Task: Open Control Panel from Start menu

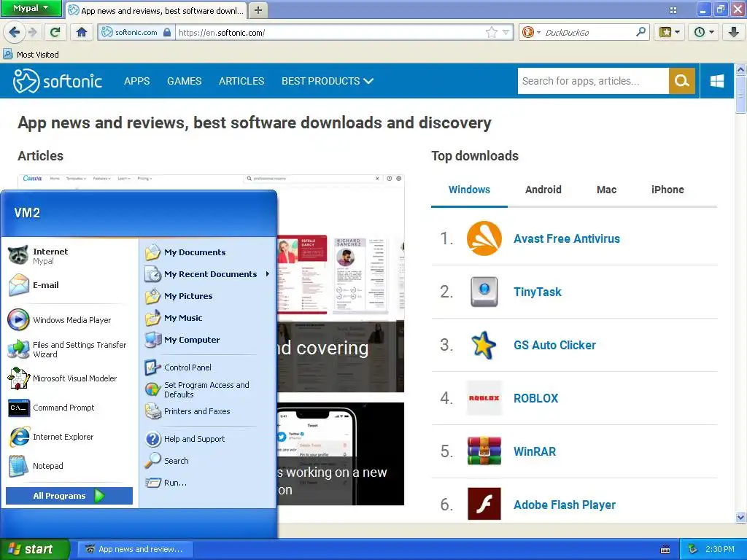Action: 187,367
